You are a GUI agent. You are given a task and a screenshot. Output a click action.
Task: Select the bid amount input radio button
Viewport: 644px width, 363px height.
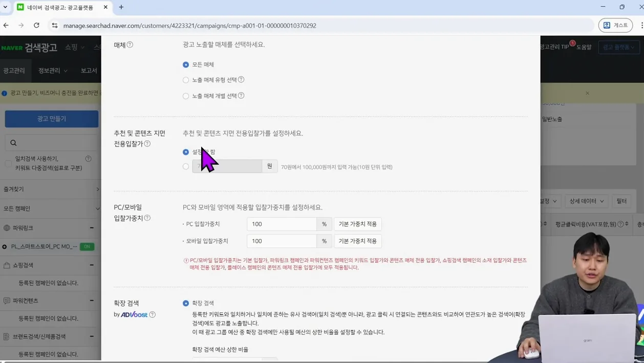click(186, 166)
